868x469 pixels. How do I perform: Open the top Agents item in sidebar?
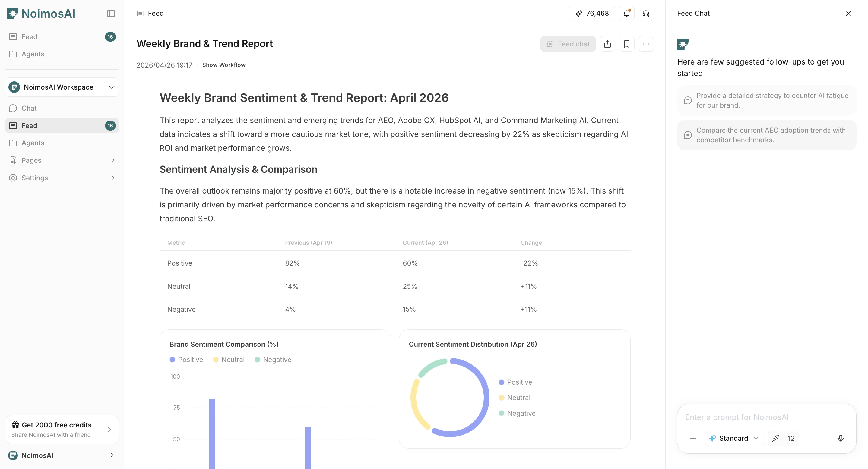62,54
